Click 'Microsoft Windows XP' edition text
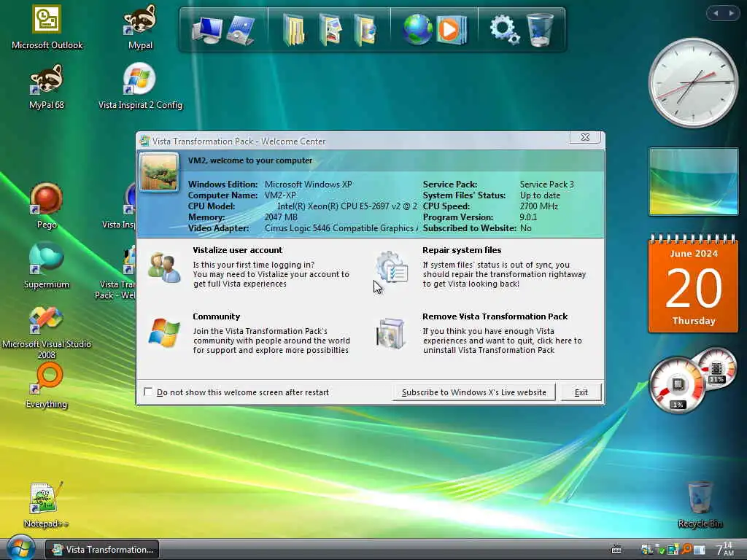Viewport: 747px width, 560px height. pos(308,184)
